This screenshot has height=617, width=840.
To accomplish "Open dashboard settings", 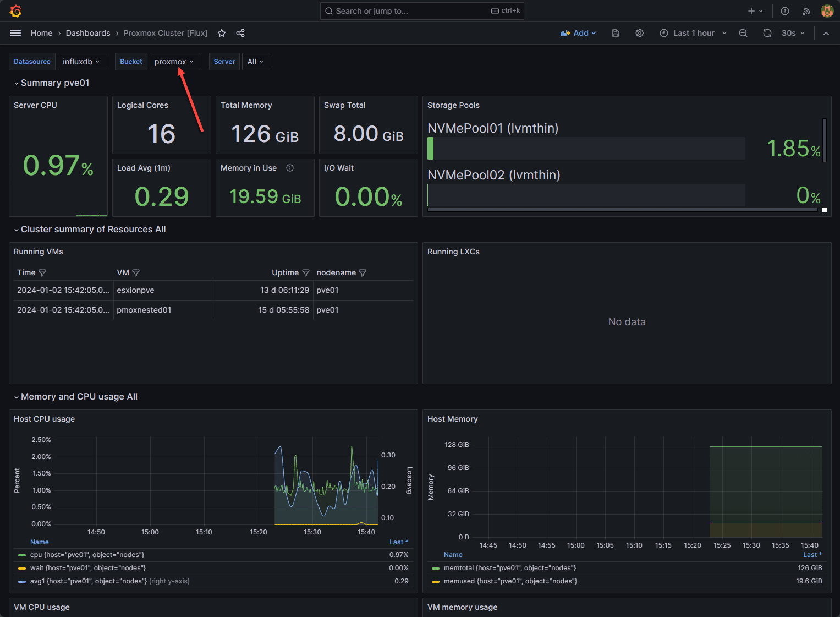I will point(640,33).
